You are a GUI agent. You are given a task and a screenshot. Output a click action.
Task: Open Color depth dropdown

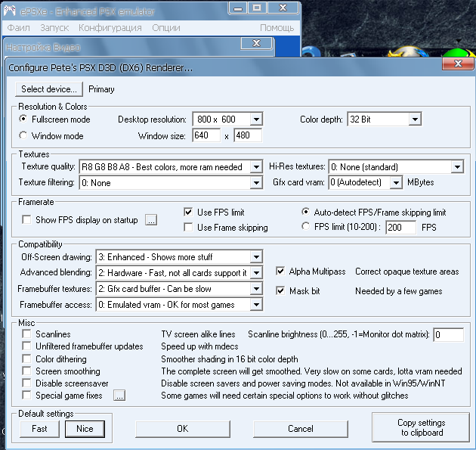415,119
